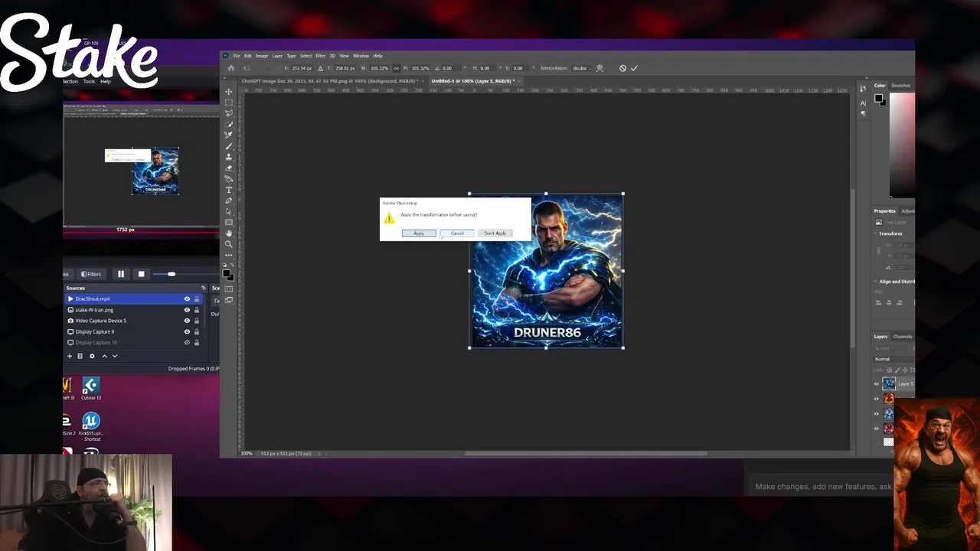Select the Eyedropper tool

(x=228, y=135)
